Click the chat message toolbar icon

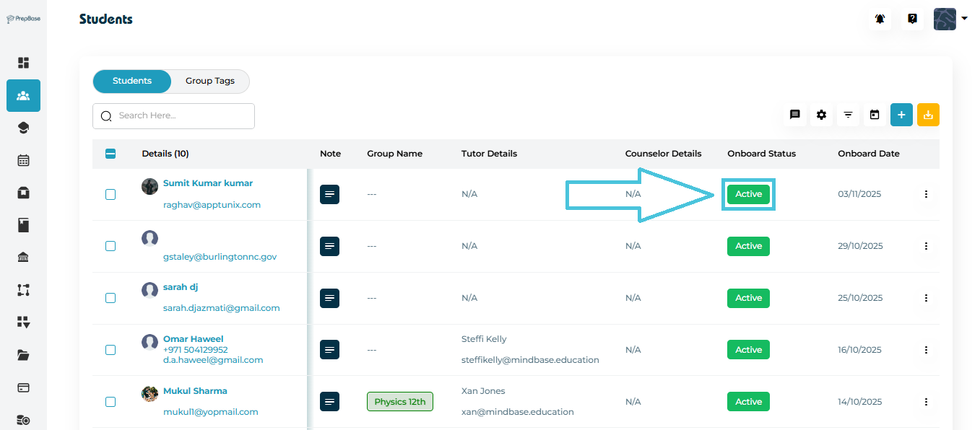pyautogui.click(x=794, y=115)
